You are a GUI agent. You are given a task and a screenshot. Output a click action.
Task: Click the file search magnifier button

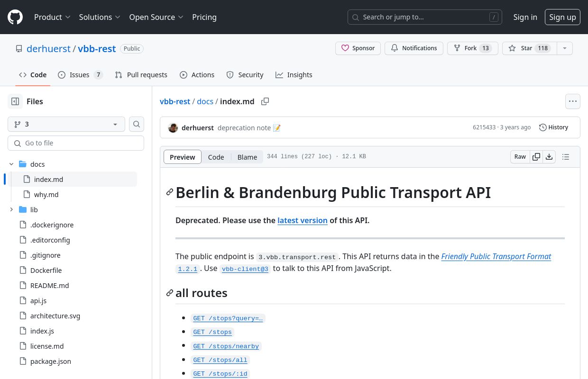click(137, 124)
